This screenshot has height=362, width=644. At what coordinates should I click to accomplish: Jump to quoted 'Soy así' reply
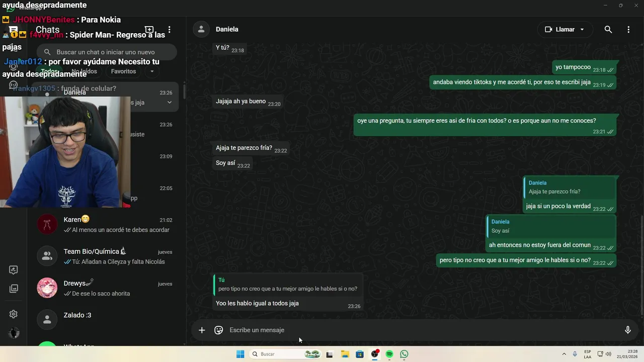pyautogui.click(x=550, y=226)
